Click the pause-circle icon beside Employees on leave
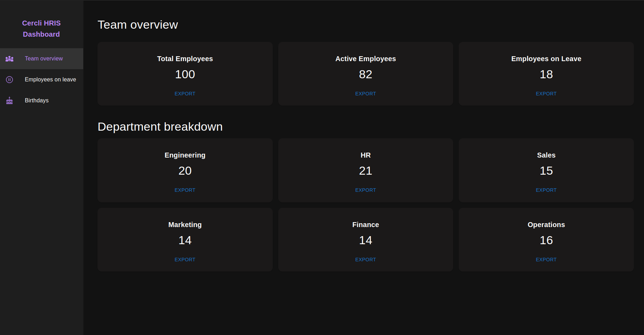This screenshot has height=335, width=644. click(x=9, y=79)
